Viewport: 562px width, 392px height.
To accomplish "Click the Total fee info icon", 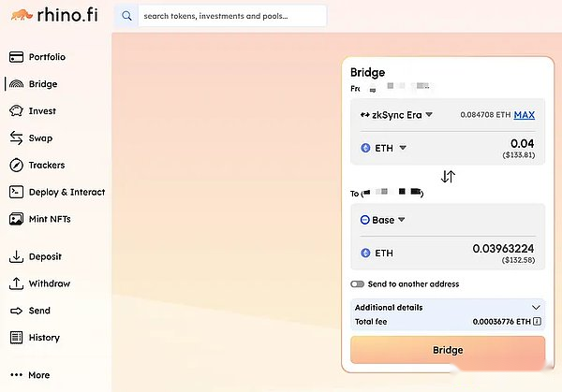I will [x=537, y=321].
